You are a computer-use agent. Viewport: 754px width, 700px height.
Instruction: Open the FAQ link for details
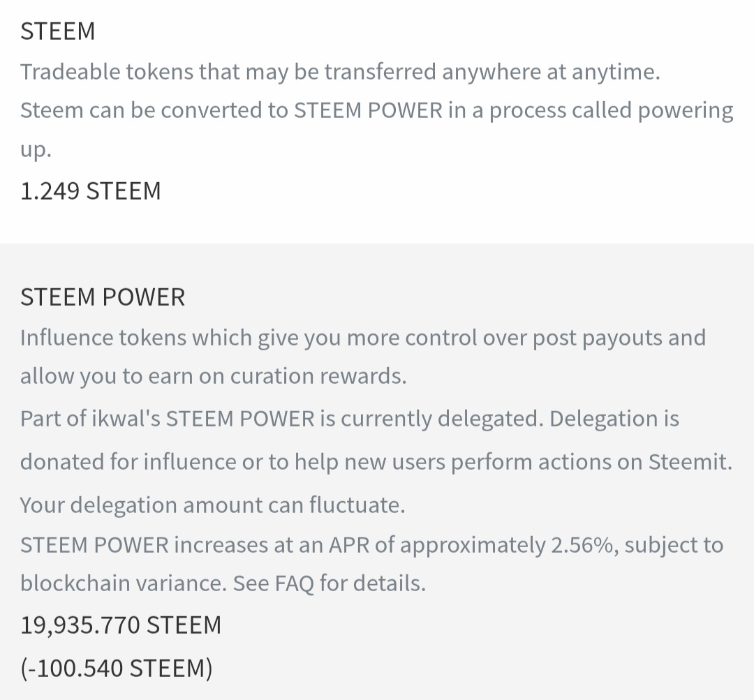[x=294, y=583]
